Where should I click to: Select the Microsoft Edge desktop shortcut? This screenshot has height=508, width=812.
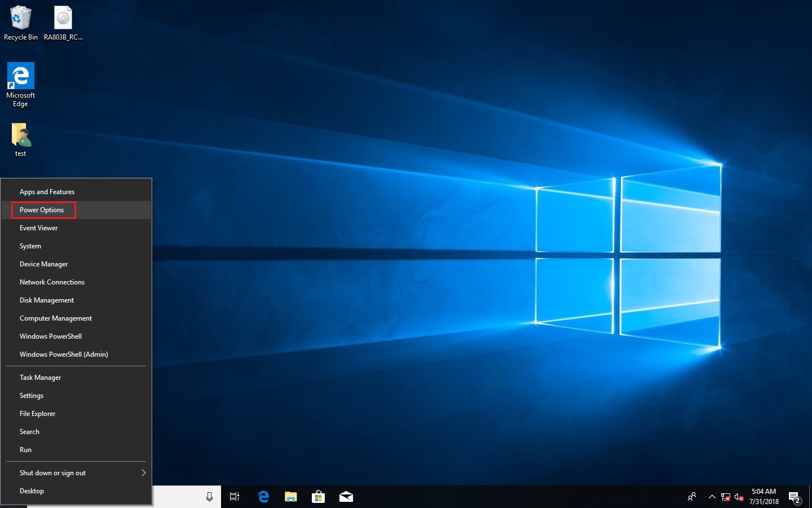[20, 85]
